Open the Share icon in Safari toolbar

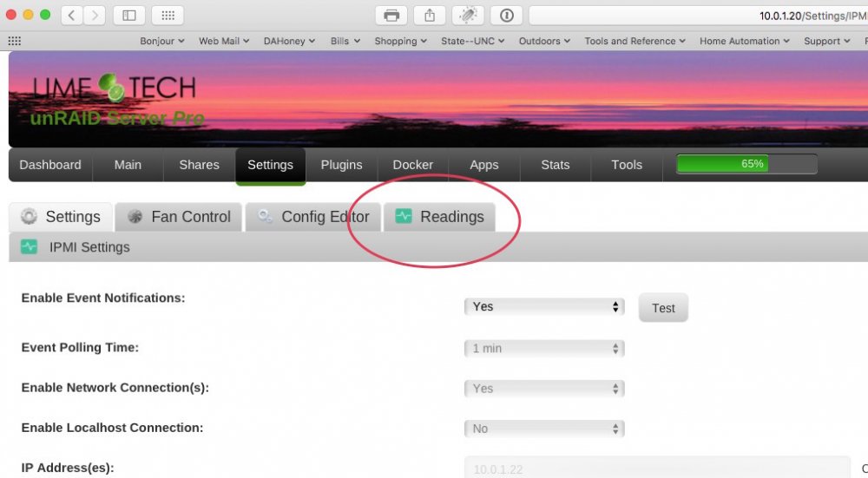430,16
